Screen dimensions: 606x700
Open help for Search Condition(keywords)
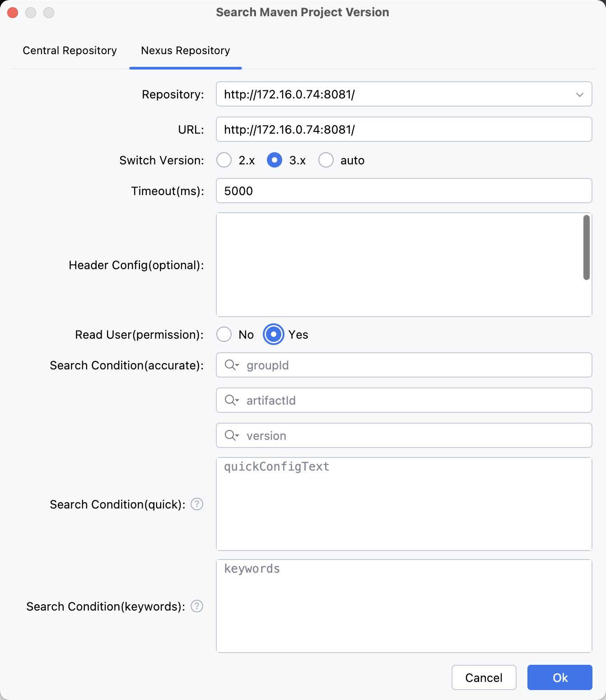pyautogui.click(x=197, y=606)
